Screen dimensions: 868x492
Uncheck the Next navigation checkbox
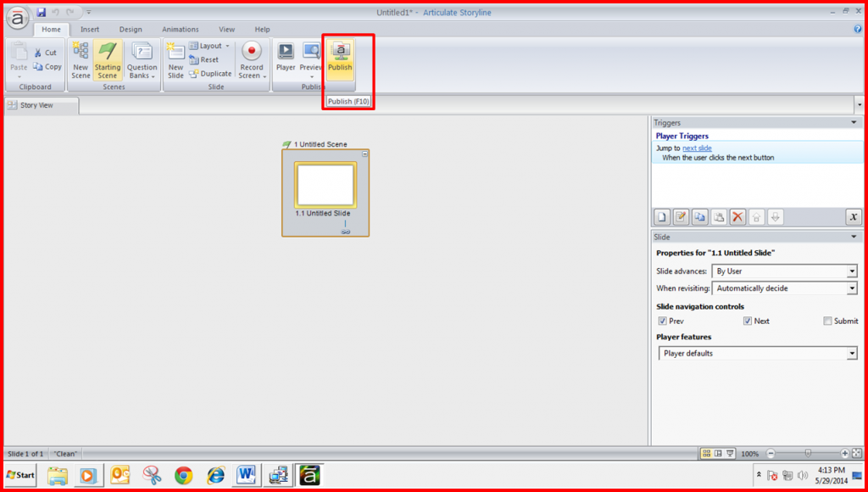748,321
